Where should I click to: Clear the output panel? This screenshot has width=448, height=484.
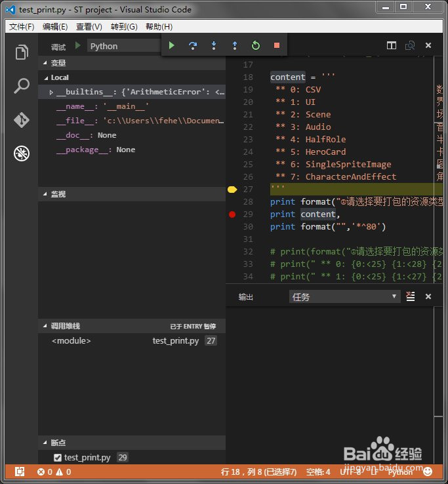[411, 296]
